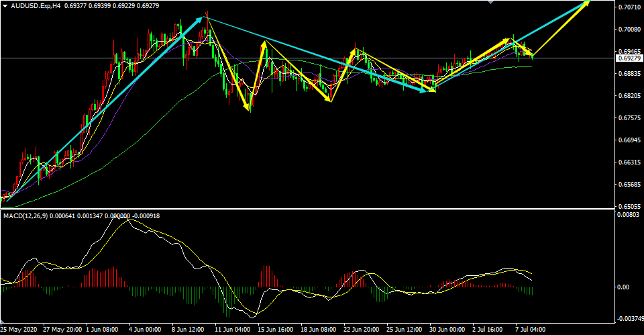Click the 0.68205 price axis label

[630, 96]
